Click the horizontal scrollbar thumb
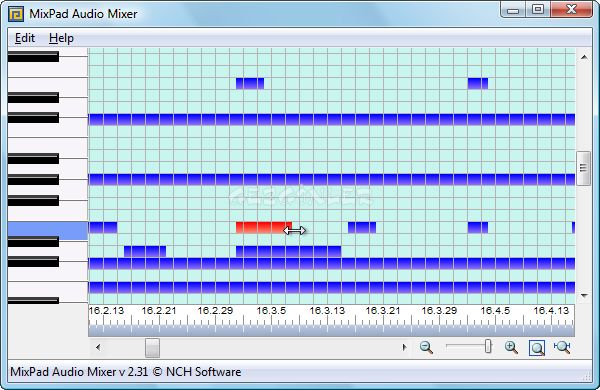The width and height of the screenshot is (600, 390). pos(152,348)
